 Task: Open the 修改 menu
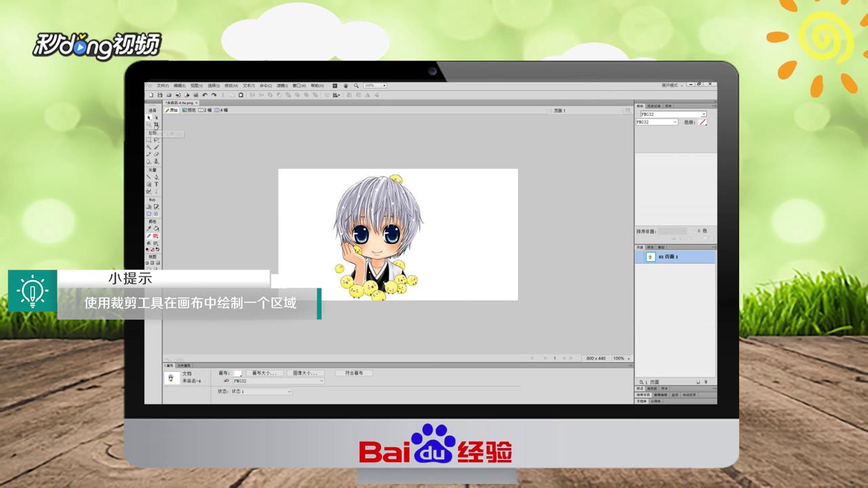231,86
